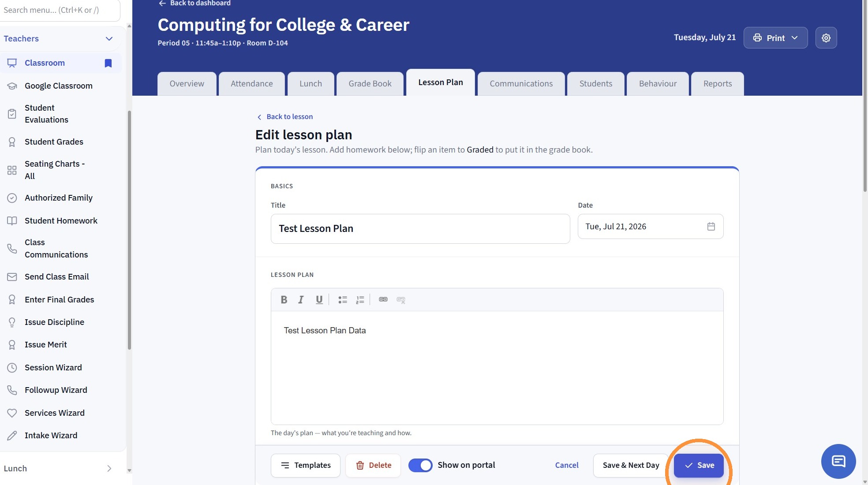Screen dimensions: 868x485
Task: Expand the Lunch sidebar section
Action: pyautogui.click(x=58, y=468)
